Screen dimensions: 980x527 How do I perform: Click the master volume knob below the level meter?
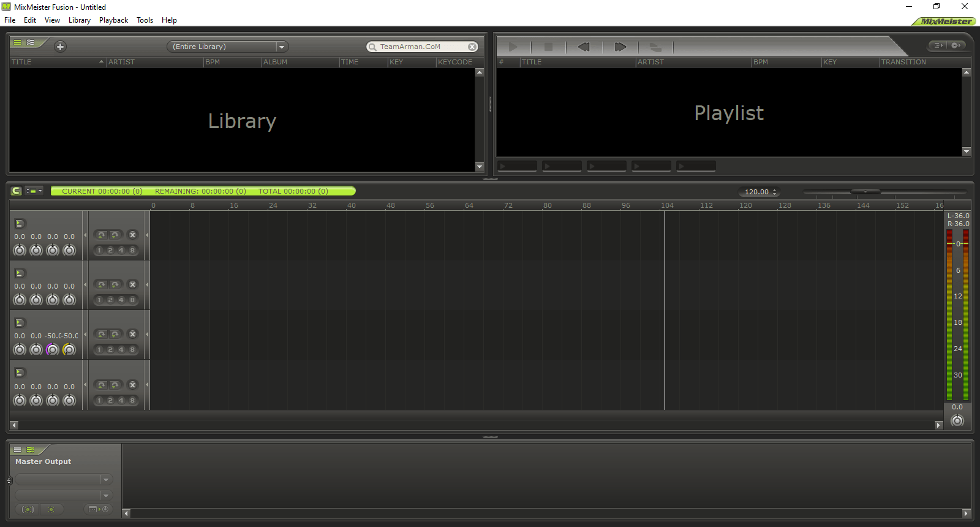coord(957,420)
